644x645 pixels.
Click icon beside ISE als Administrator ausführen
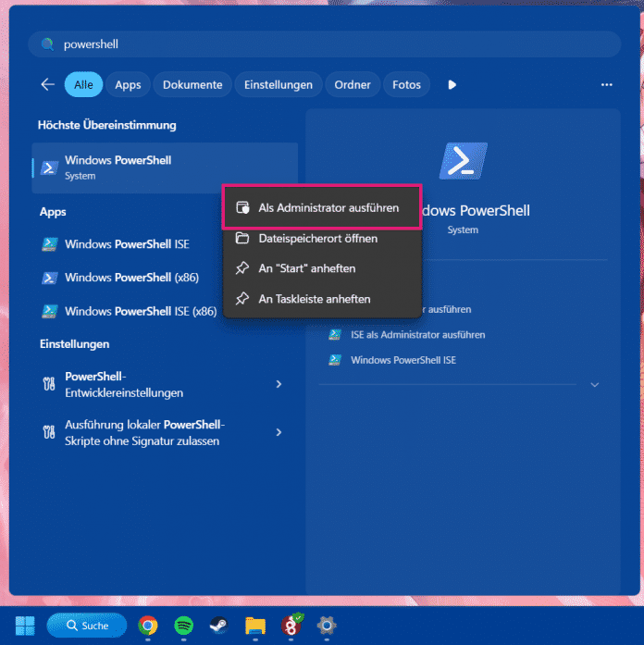(x=335, y=335)
